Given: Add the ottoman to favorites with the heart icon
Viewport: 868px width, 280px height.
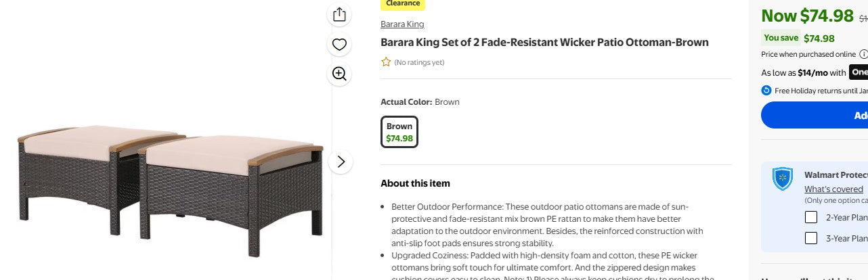Looking at the screenshot, I should pyautogui.click(x=339, y=45).
